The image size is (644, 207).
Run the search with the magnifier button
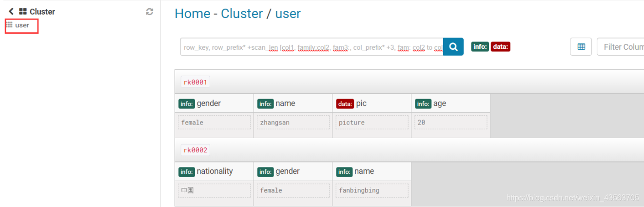453,47
